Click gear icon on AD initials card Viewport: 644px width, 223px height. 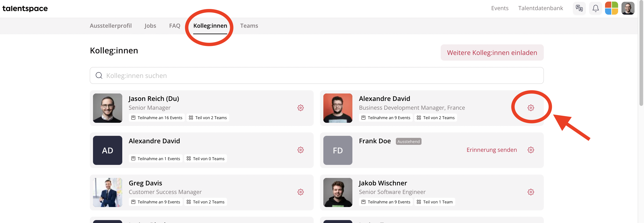[x=301, y=150]
